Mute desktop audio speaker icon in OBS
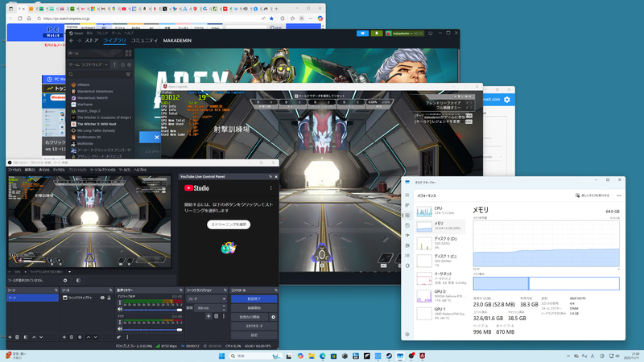Viewport: 644px width, 362px height. point(119,309)
